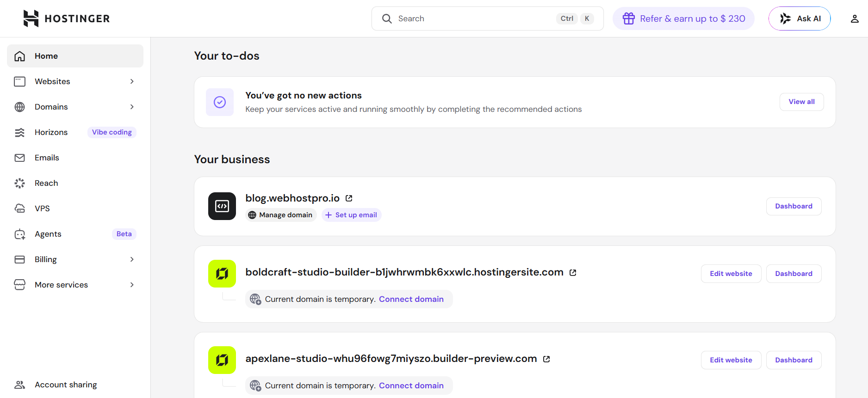Viewport: 868px width, 398px height.
Task: Click the apexlane-studio domain title
Action: [x=391, y=359]
